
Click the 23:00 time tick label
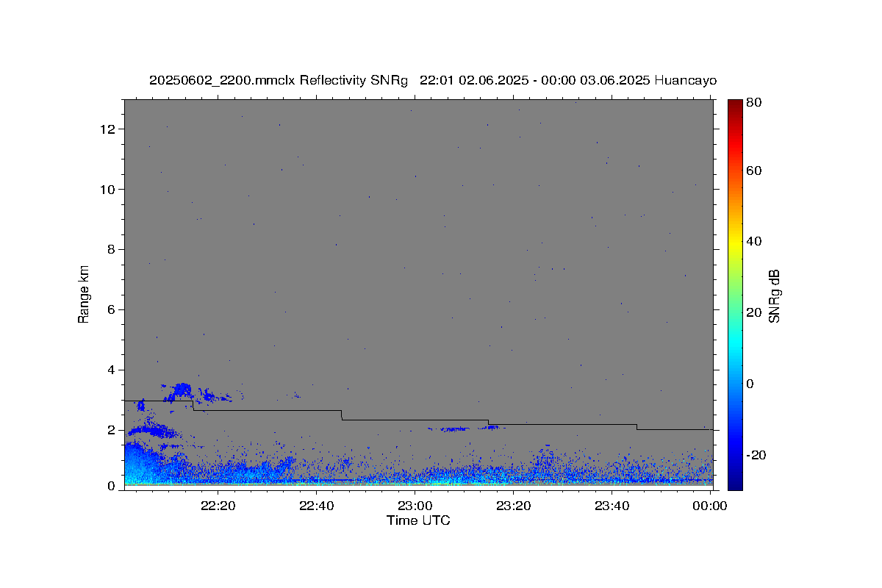pyautogui.click(x=415, y=506)
